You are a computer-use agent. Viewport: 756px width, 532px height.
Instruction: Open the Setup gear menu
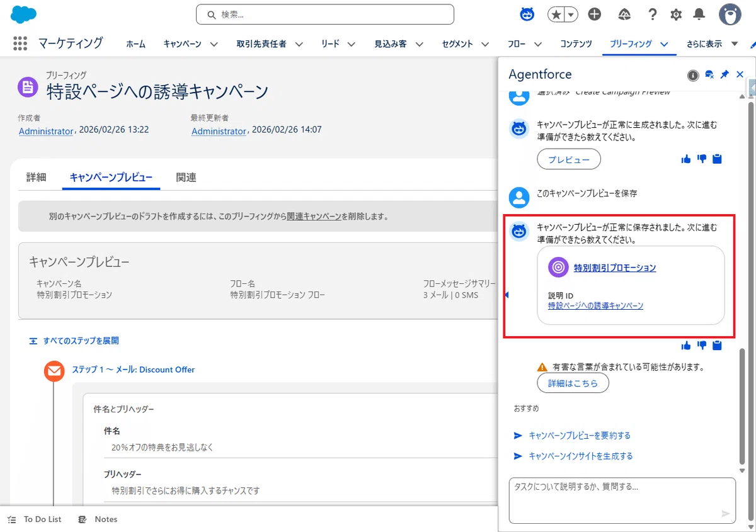[x=676, y=14]
